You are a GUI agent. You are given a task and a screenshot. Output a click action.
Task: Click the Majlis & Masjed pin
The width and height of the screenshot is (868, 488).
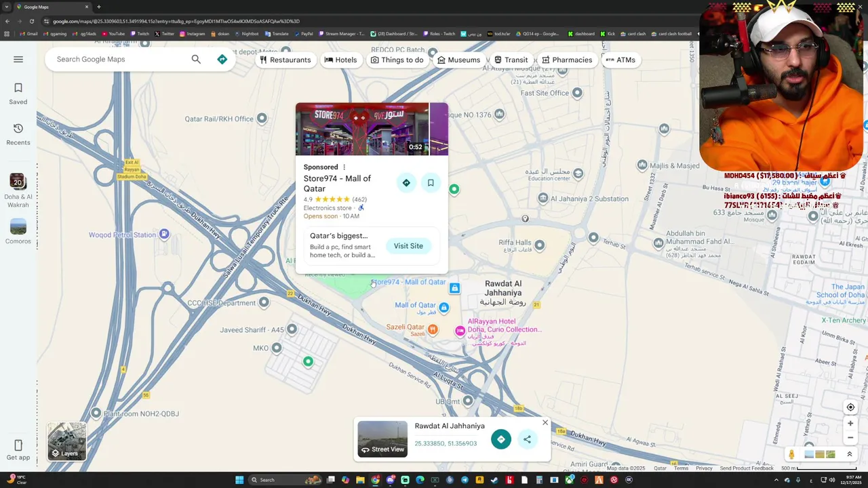pyautogui.click(x=642, y=165)
